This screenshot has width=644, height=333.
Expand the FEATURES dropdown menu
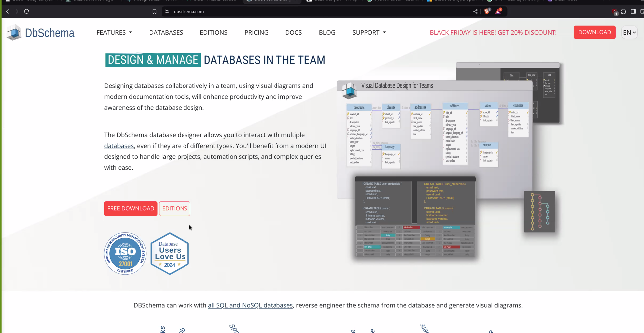pyautogui.click(x=114, y=33)
